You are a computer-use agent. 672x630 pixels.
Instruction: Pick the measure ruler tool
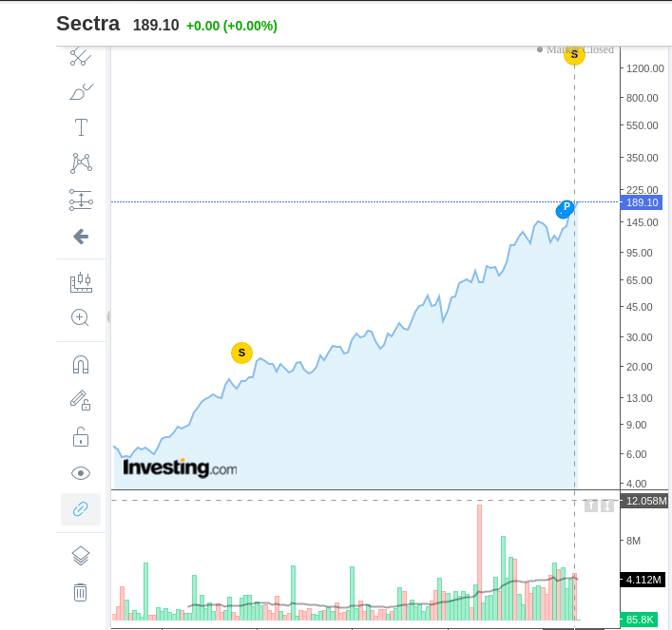81,282
